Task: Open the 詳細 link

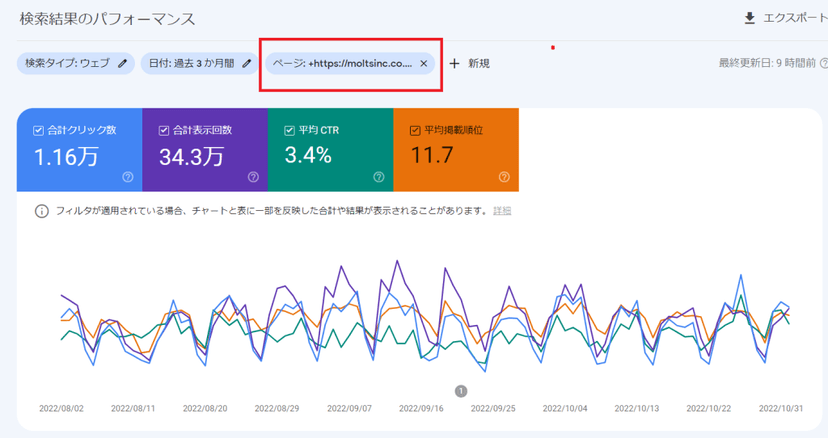Action: (502, 211)
